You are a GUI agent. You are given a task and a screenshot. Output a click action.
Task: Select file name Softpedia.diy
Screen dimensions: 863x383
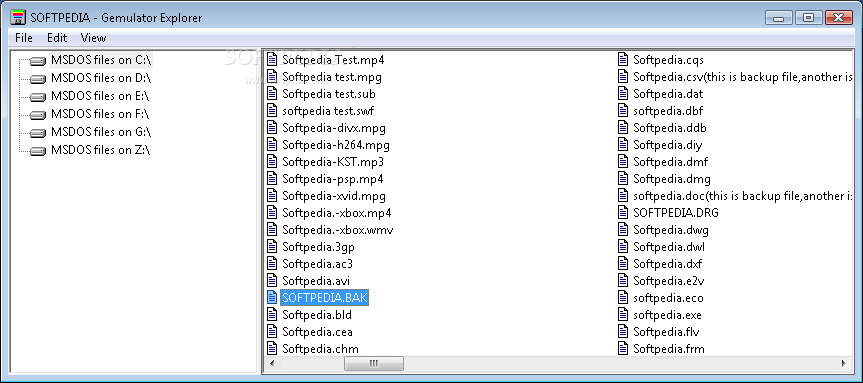pyautogui.click(x=667, y=145)
